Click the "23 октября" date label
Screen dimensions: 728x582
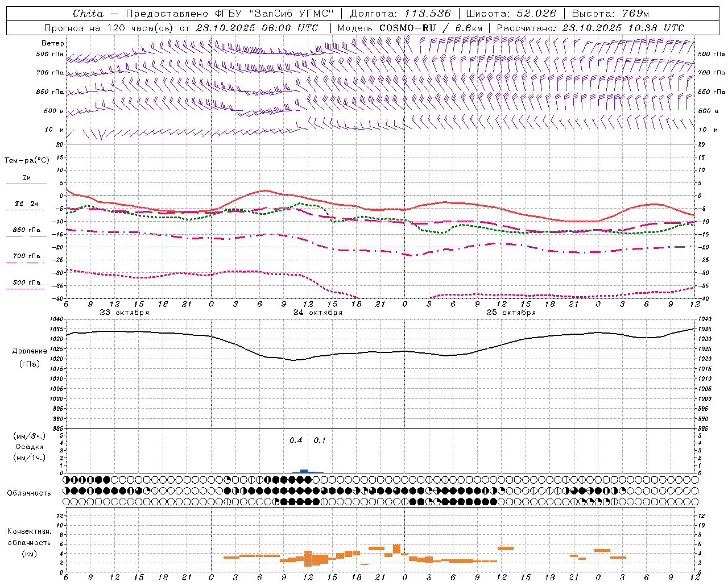(x=125, y=312)
